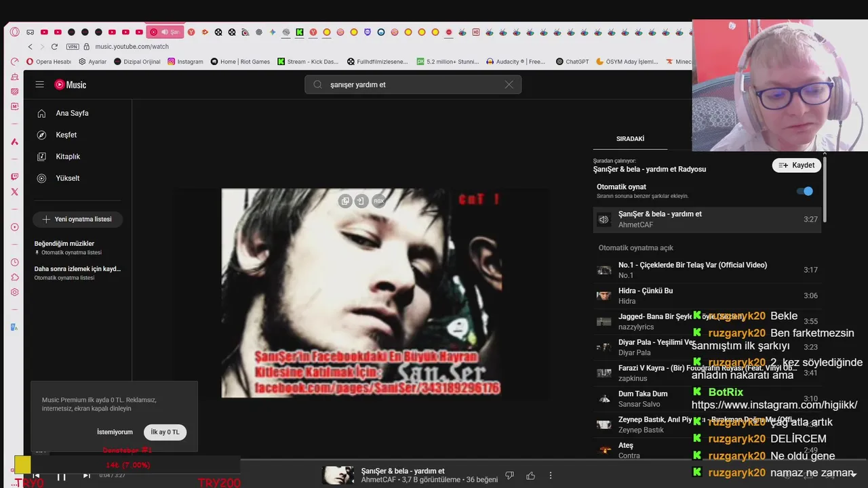The image size is (868, 488).
Task: Open Daha sonra izlemek için kaydedilenler playlist
Action: pos(77,272)
